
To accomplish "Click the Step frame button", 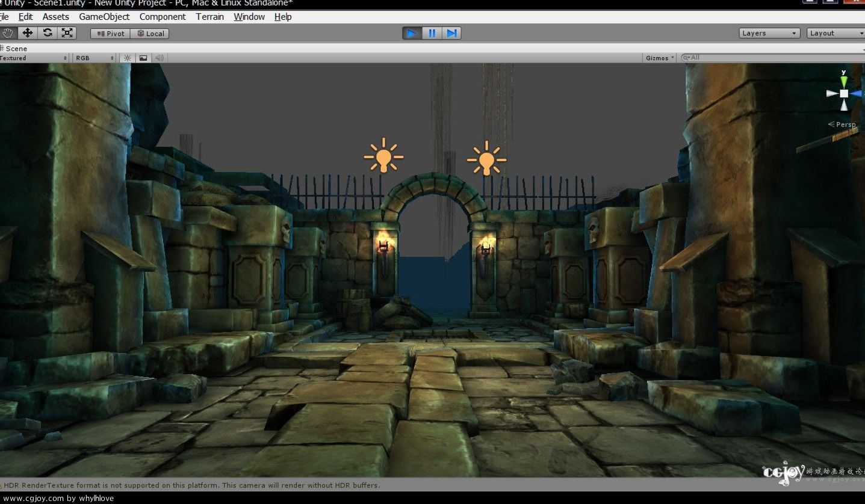I will pos(451,33).
